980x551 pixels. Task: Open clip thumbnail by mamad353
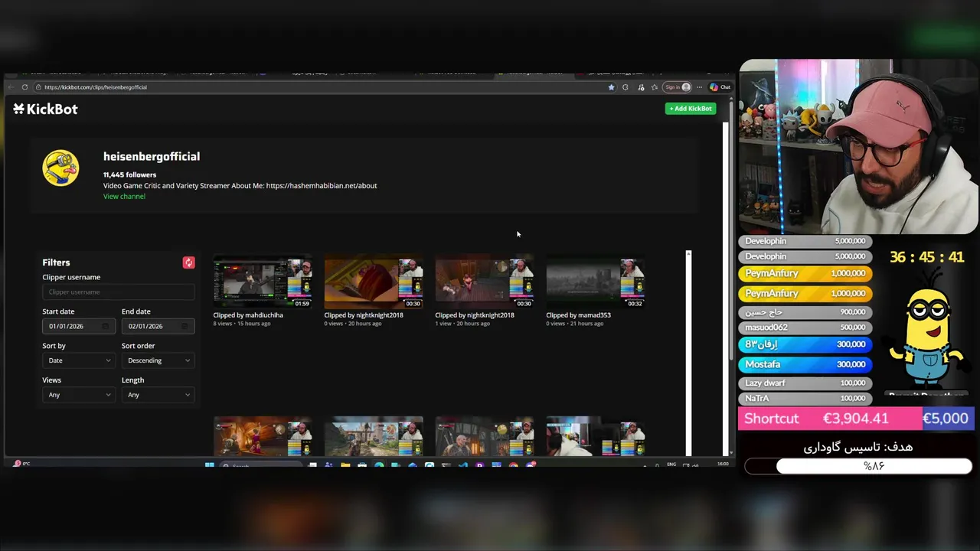[596, 282]
